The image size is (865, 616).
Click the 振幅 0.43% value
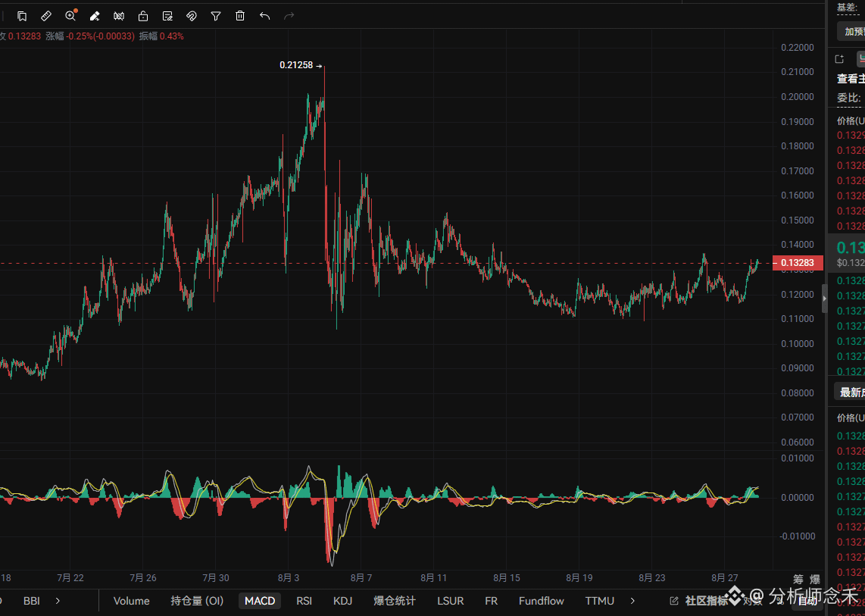(172, 36)
